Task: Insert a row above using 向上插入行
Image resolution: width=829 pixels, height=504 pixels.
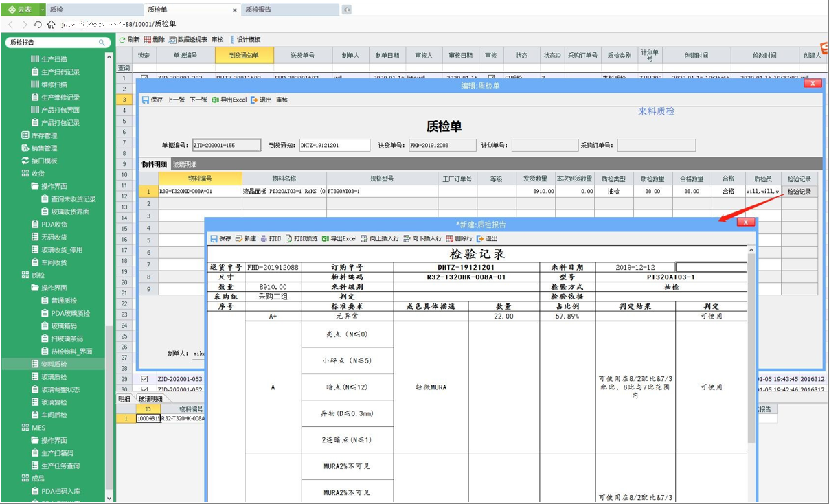Action: (x=382, y=239)
